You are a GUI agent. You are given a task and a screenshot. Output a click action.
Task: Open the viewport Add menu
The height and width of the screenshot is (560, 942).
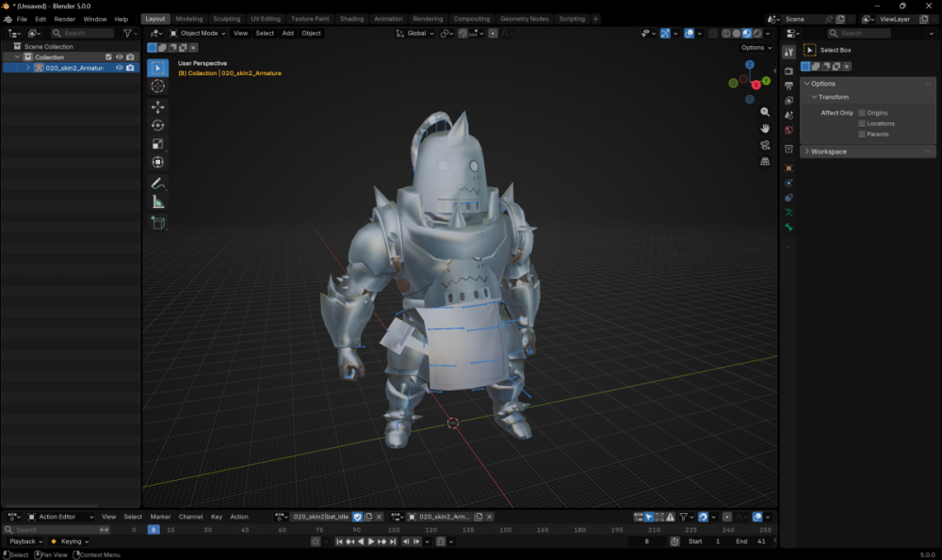pos(287,34)
